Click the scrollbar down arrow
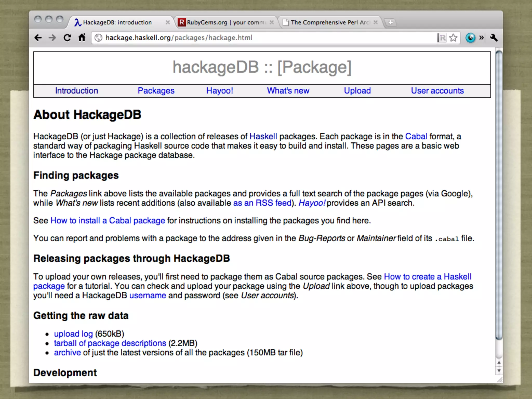Image resolution: width=532 pixels, height=399 pixels. pos(499,371)
